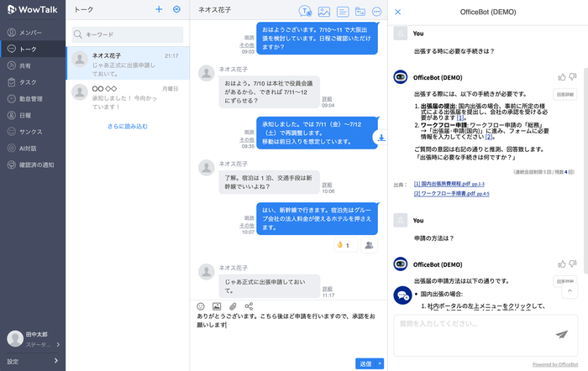Image resolution: width=588 pixels, height=371 pixels.
Task: Focus the キーワード search field
Action: pos(128,34)
